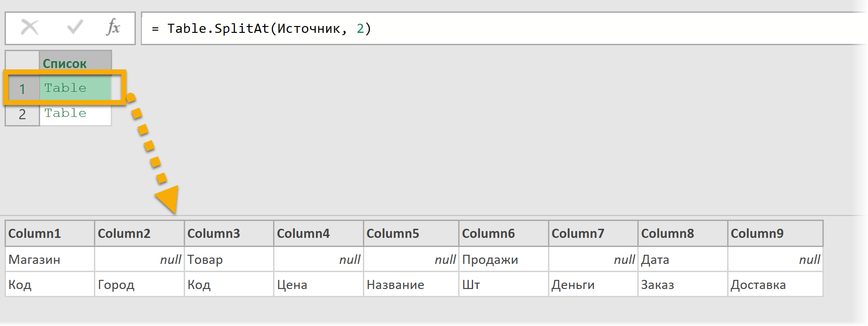Image resolution: width=868 pixels, height=326 pixels.
Task: Open the first Table link in the list
Action: coord(65,88)
